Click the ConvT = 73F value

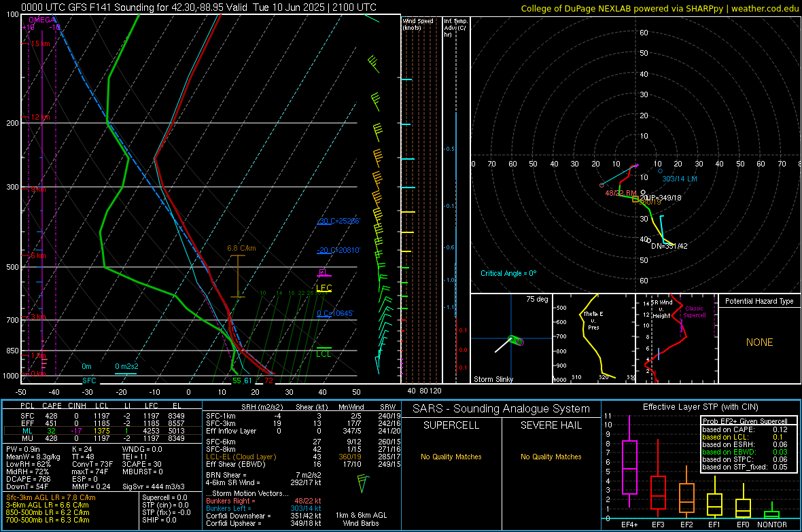[x=92, y=464]
